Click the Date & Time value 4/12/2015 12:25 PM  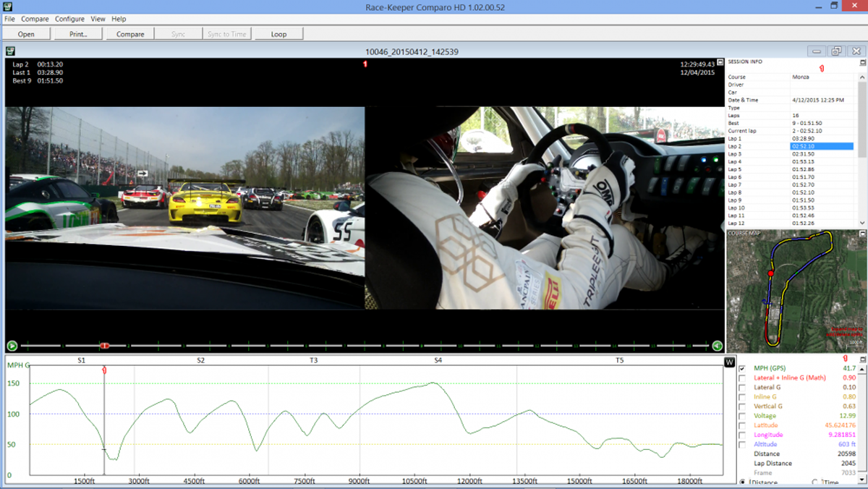coord(817,100)
